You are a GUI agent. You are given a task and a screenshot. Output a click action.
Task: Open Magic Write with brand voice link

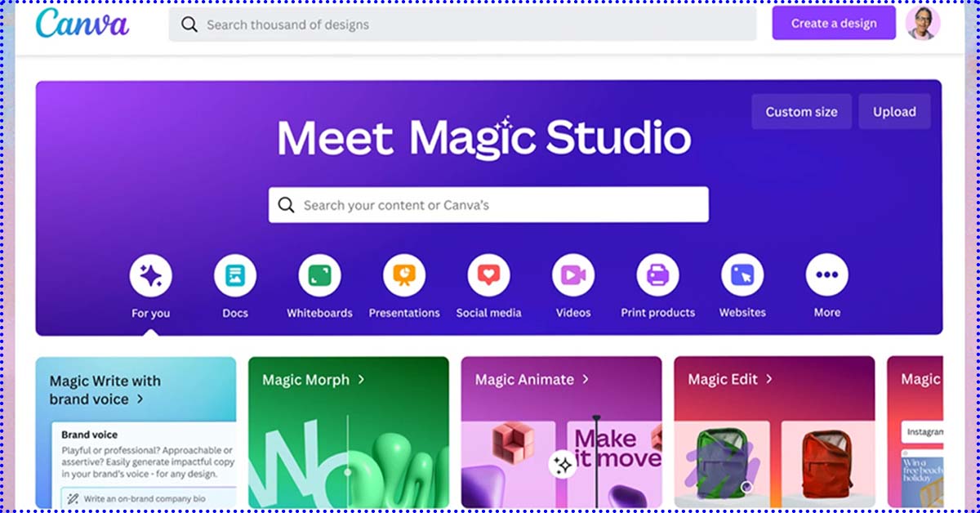(x=105, y=390)
